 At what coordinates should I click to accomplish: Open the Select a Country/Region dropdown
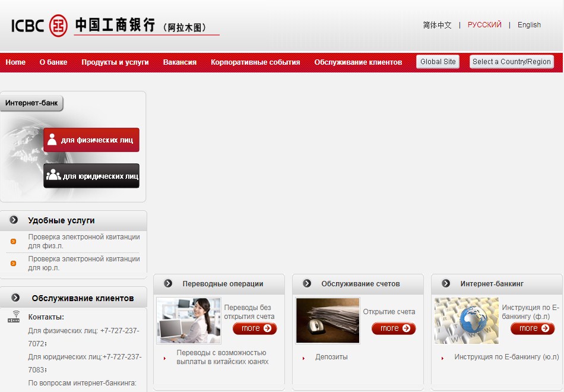(511, 62)
